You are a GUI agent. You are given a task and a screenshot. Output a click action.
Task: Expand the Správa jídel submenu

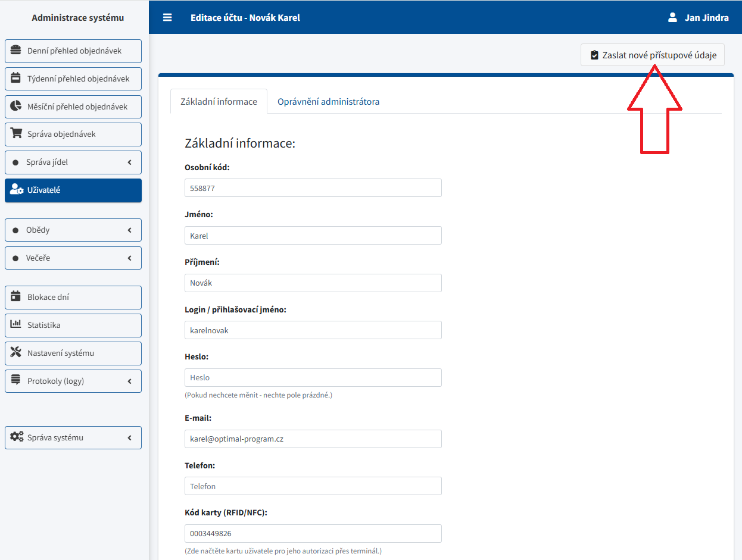[x=73, y=162]
